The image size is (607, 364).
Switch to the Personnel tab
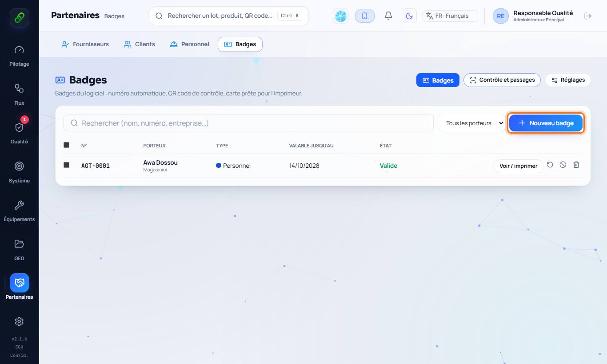190,44
